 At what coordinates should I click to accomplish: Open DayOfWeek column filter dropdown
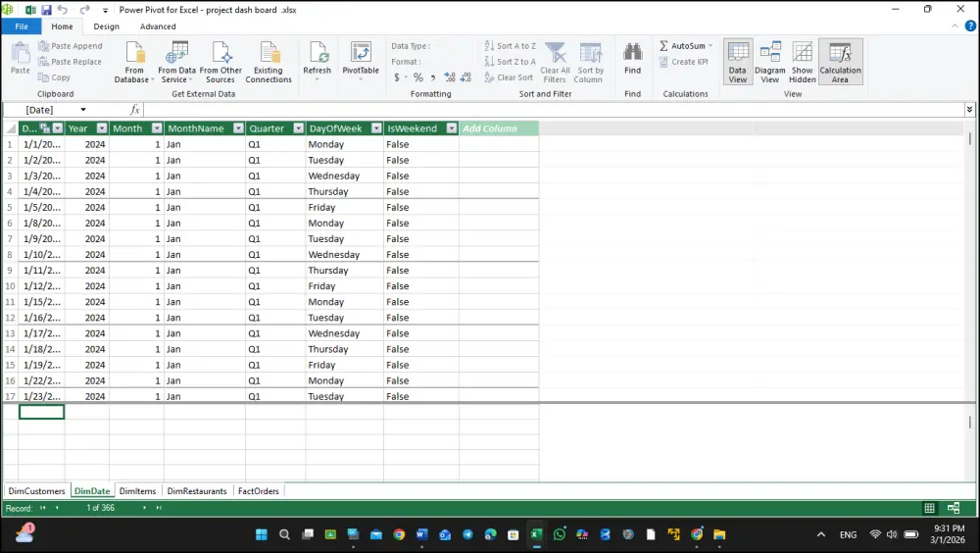click(x=376, y=128)
